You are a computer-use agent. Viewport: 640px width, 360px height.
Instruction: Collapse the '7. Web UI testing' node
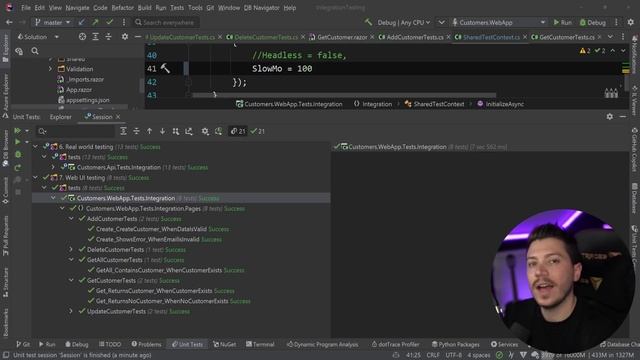[x=36, y=178]
